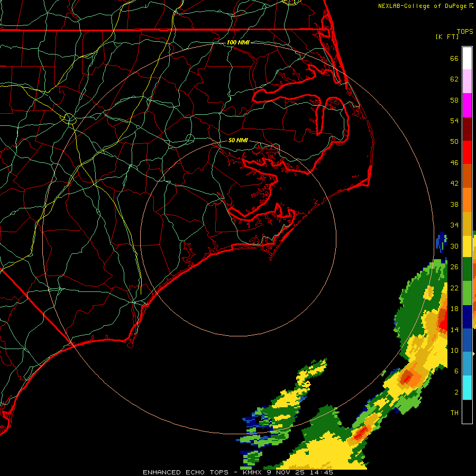Click the navy blue legend swatch
476x476 pixels.
(x=467, y=317)
